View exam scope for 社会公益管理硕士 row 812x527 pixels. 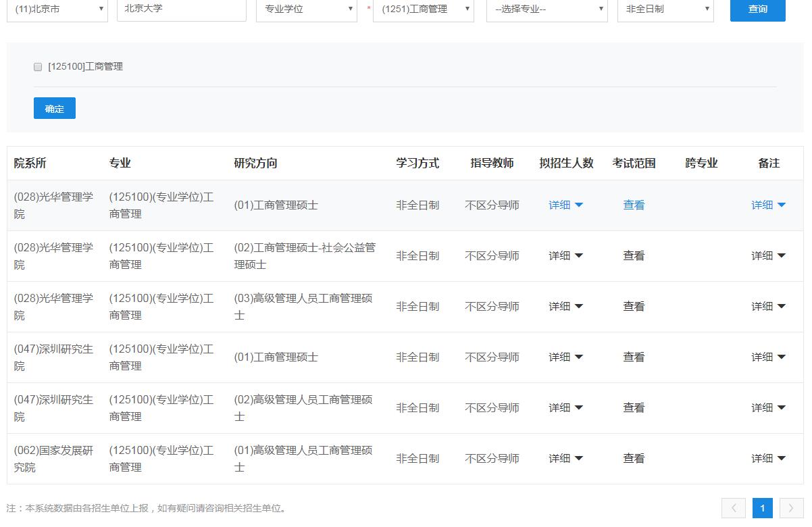634,256
